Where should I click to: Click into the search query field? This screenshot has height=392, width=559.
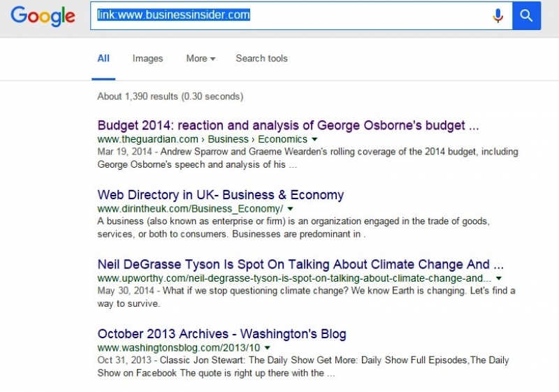click(301, 15)
